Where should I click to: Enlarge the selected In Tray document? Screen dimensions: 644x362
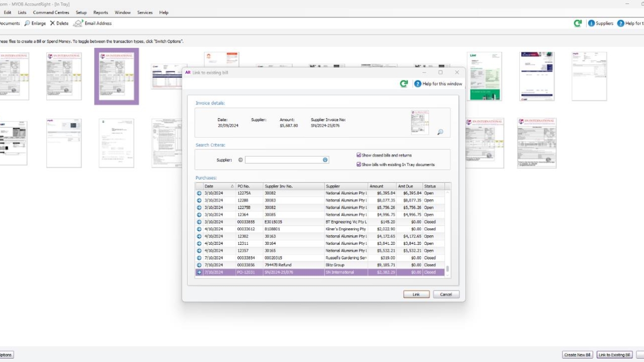pos(35,24)
